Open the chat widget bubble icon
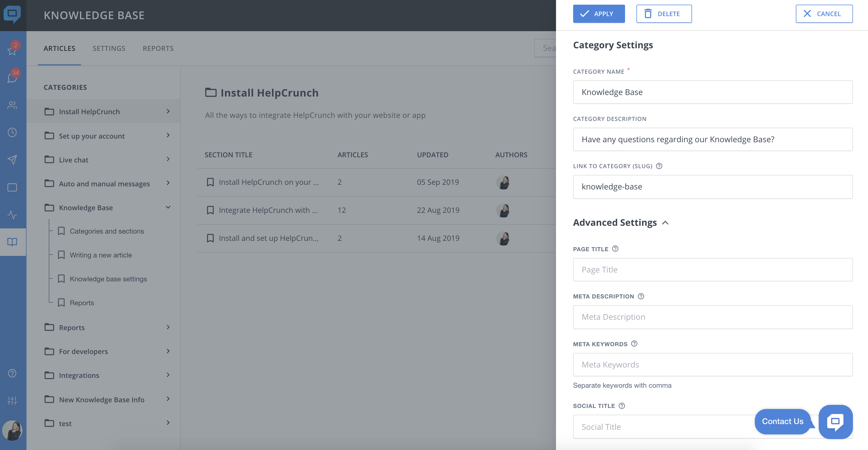This screenshot has height=450, width=868. tap(836, 422)
